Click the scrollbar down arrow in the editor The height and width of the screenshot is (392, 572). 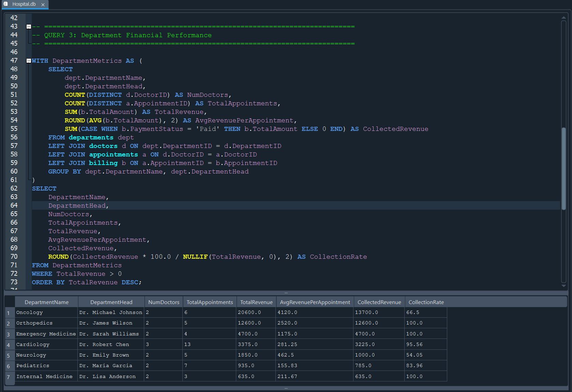click(x=563, y=286)
